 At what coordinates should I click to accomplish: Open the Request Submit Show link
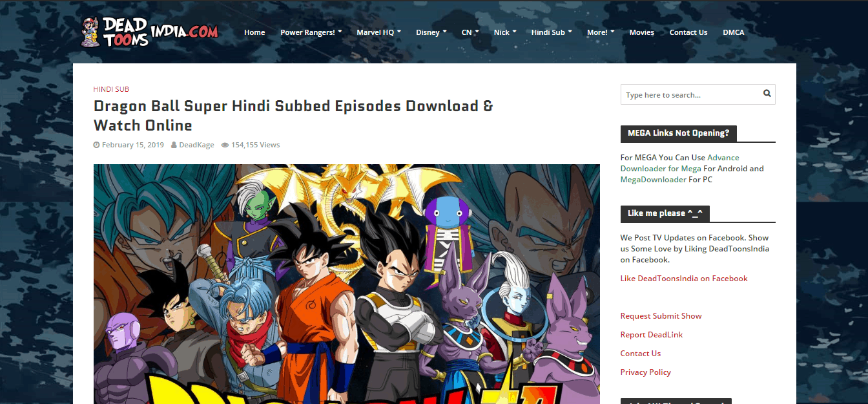661,316
